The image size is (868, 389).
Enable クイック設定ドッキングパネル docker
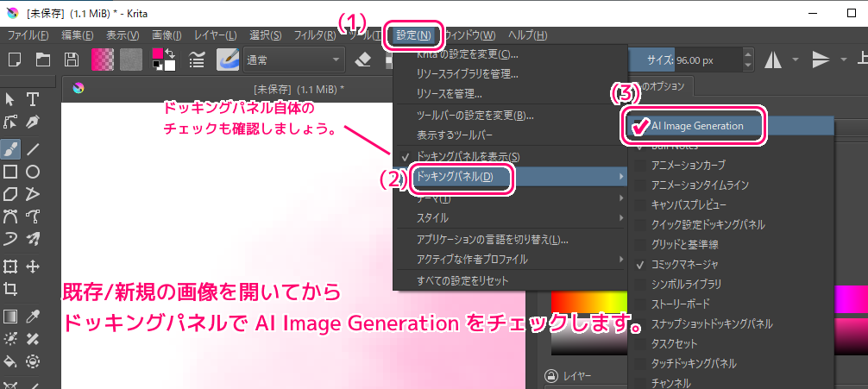(731, 224)
